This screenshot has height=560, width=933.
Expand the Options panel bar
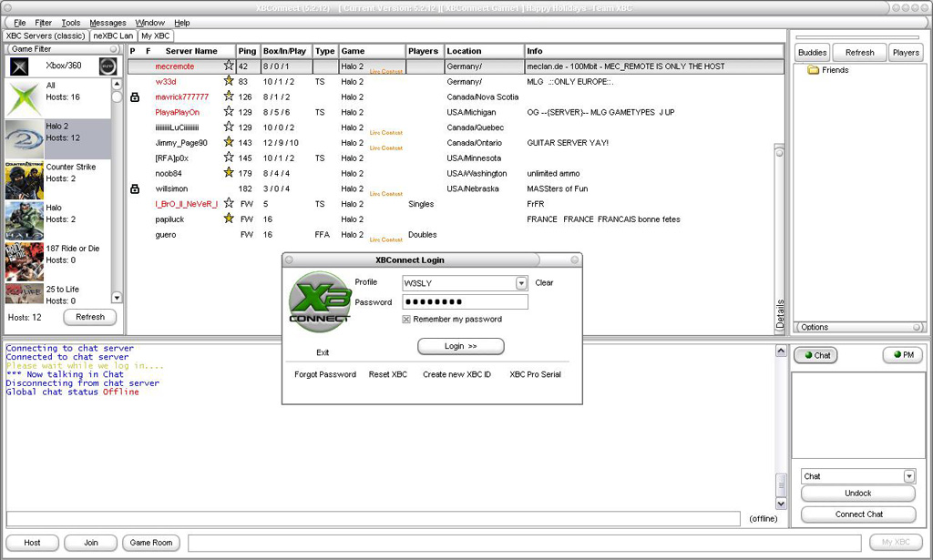(859, 327)
